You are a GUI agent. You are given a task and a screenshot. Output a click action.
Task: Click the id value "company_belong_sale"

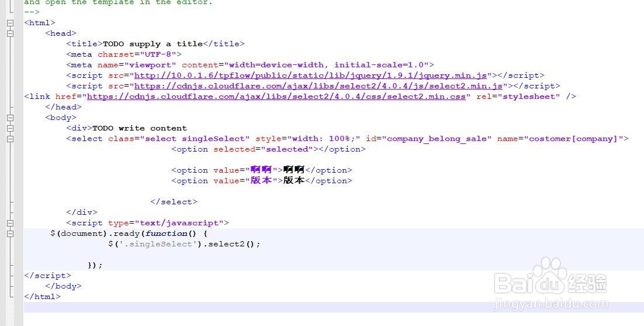click(x=437, y=139)
